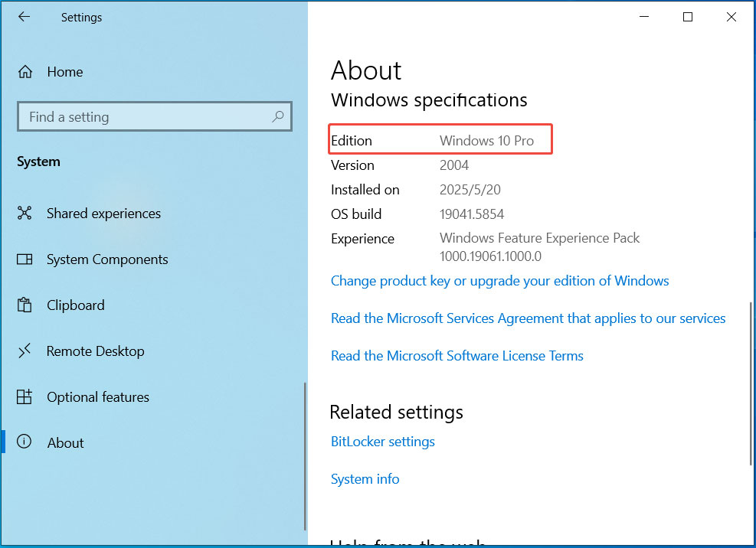The image size is (756, 548).
Task: Click the search magnifier icon
Action: coord(278,117)
